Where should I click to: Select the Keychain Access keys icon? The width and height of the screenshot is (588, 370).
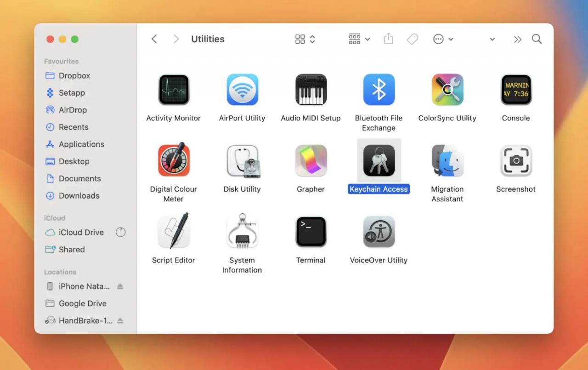point(379,160)
